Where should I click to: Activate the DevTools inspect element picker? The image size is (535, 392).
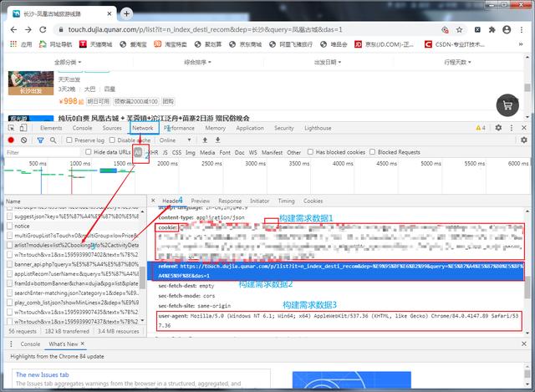tap(11, 128)
